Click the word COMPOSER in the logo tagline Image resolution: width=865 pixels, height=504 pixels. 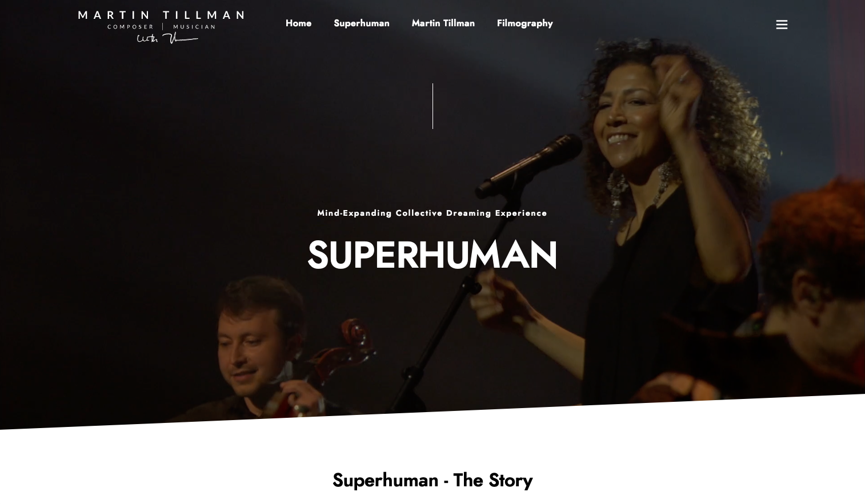(x=130, y=27)
